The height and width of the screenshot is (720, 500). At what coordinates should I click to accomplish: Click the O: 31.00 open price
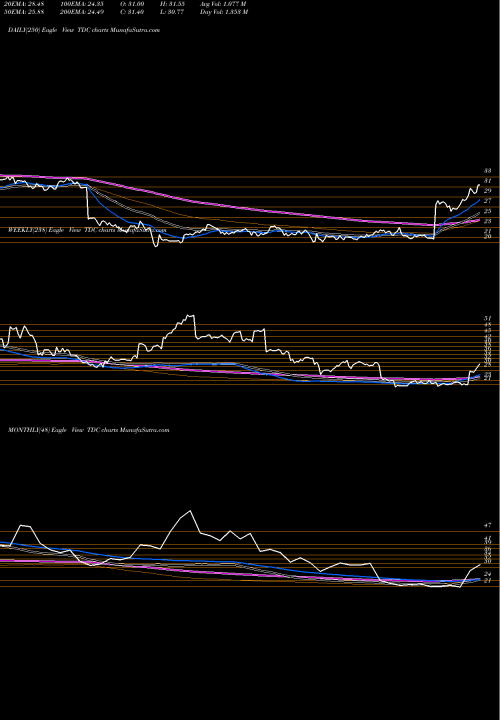(134, 4)
